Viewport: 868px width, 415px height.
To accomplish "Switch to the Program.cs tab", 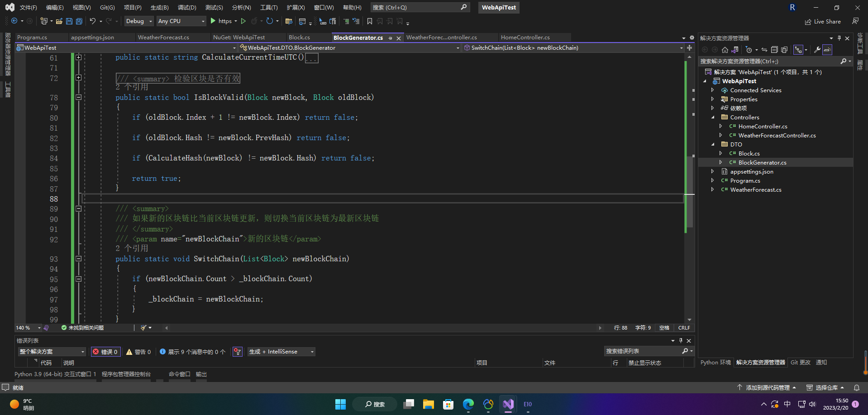I will pyautogui.click(x=32, y=38).
